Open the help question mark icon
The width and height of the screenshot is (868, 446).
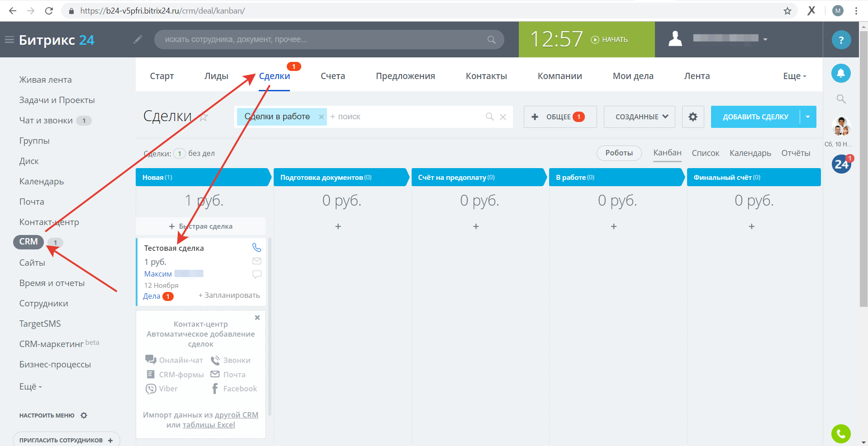[x=841, y=40]
